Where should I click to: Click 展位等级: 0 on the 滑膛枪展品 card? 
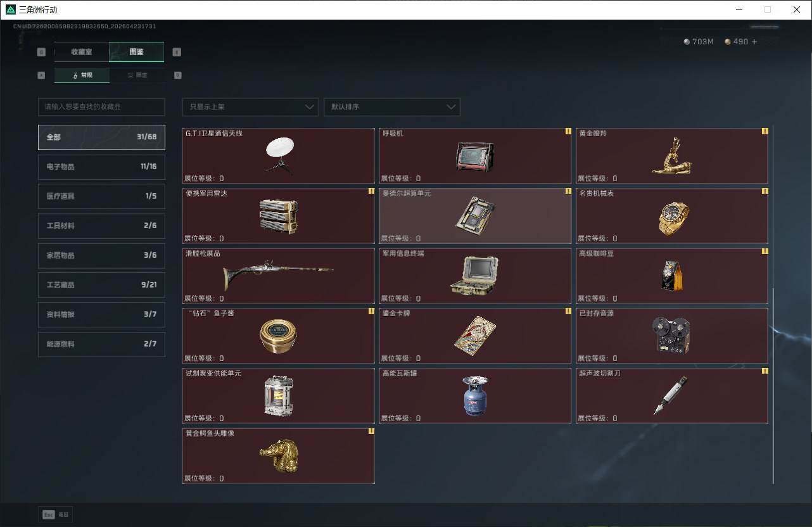click(x=204, y=298)
